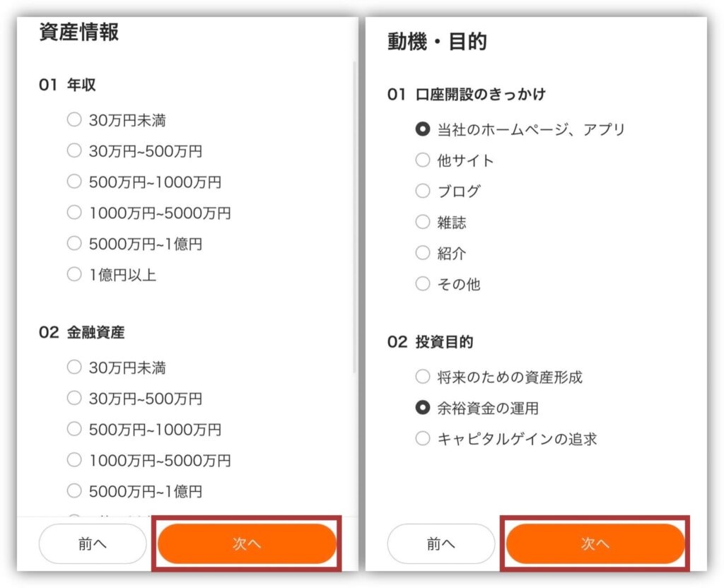Pick 紹介 as the trigger
This screenshot has width=724, height=588.
[x=423, y=253]
